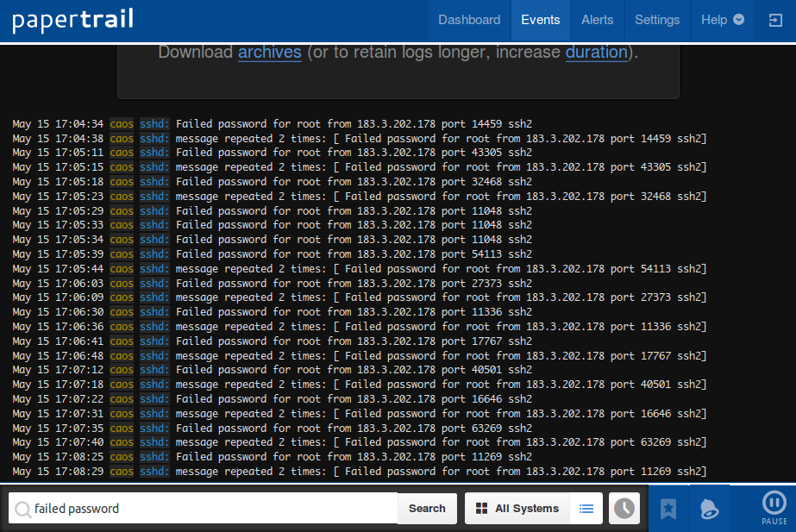Click the magnifier icon in search field

pos(23,510)
